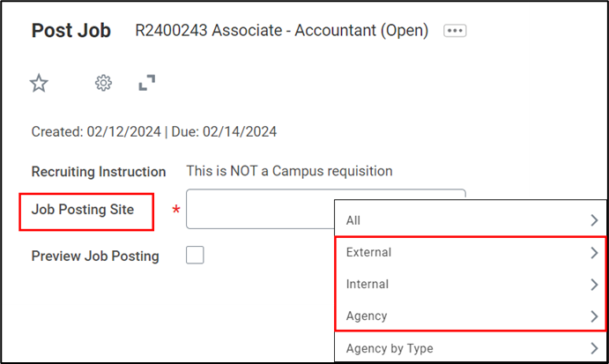Open the Agency by Type option
This screenshot has width=609, height=364.
390,348
